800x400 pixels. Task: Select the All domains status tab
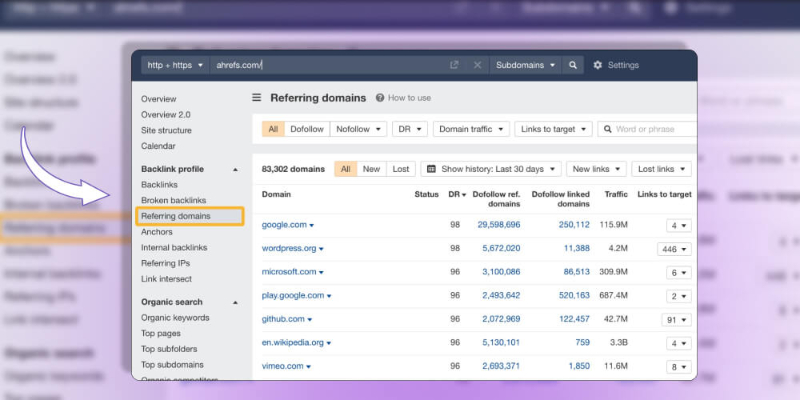coord(345,169)
